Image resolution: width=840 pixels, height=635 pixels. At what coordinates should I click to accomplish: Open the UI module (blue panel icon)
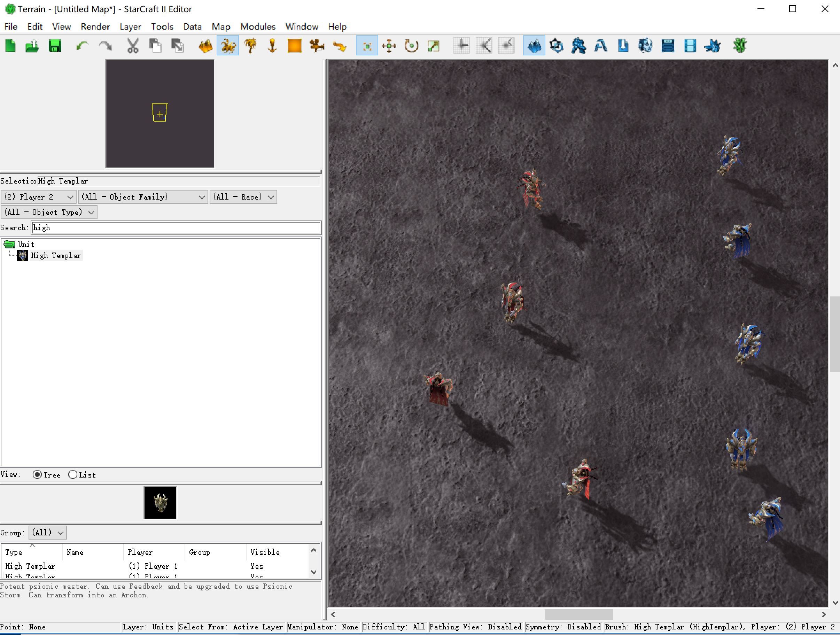click(668, 46)
